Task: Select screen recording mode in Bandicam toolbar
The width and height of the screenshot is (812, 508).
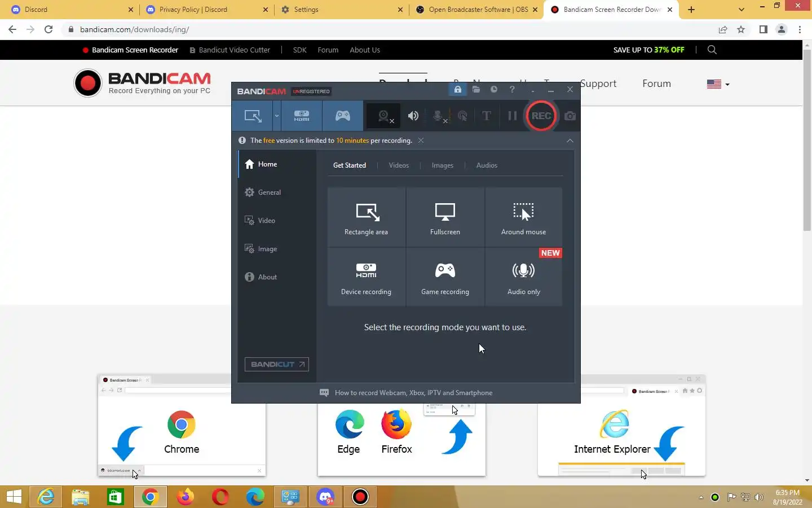Action: [253, 116]
